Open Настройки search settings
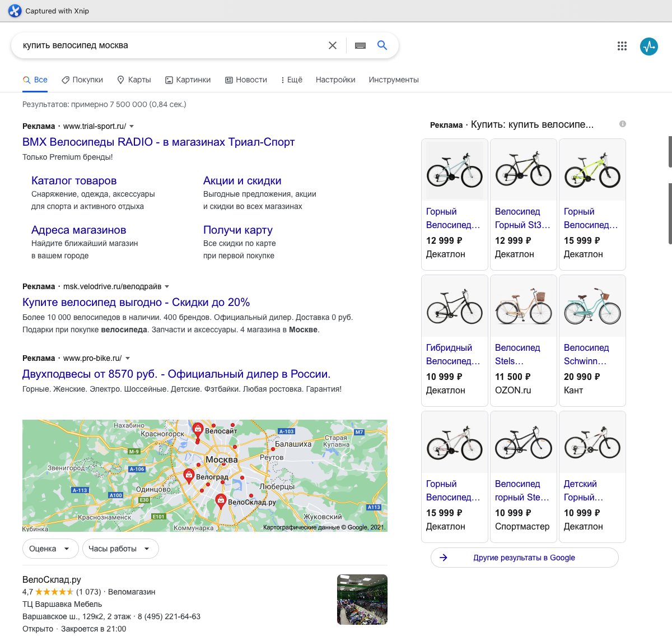672x636 pixels. click(x=335, y=80)
